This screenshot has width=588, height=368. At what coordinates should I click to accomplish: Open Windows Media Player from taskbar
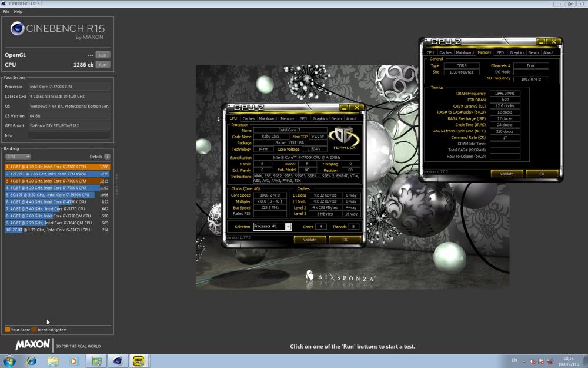(x=73, y=362)
